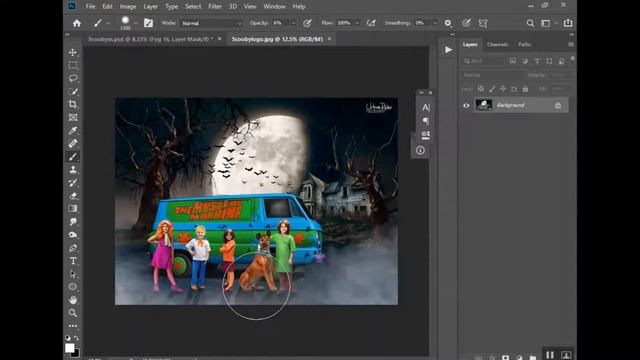Select the Move tool

(x=73, y=52)
